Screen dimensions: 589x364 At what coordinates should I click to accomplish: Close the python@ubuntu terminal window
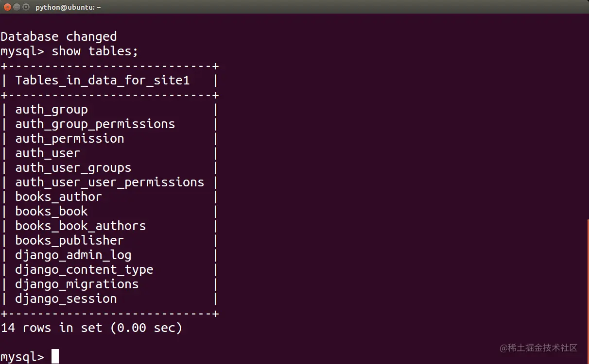tap(7, 7)
